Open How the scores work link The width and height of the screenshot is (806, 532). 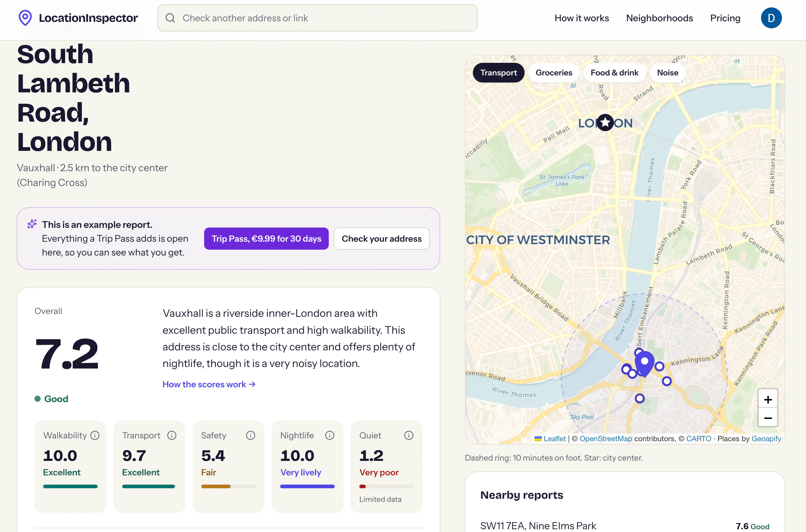pyautogui.click(x=209, y=385)
